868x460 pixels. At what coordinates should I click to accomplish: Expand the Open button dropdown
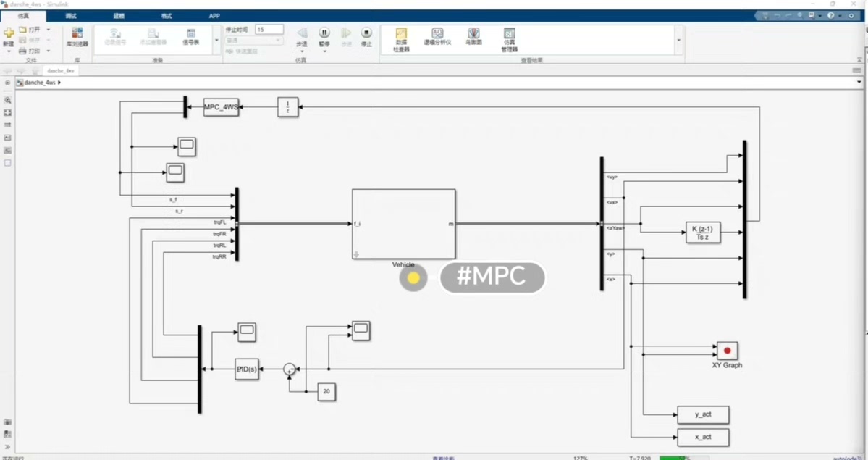coord(48,30)
